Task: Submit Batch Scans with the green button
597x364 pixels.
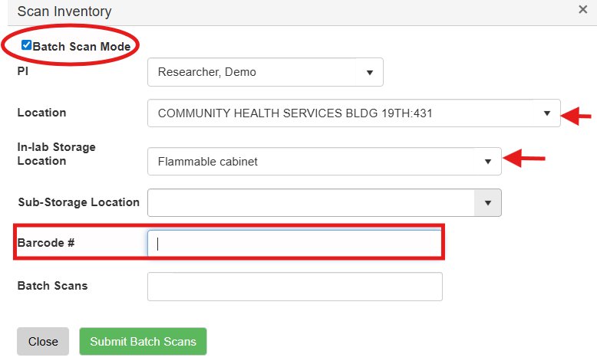Action: coord(143,342)
